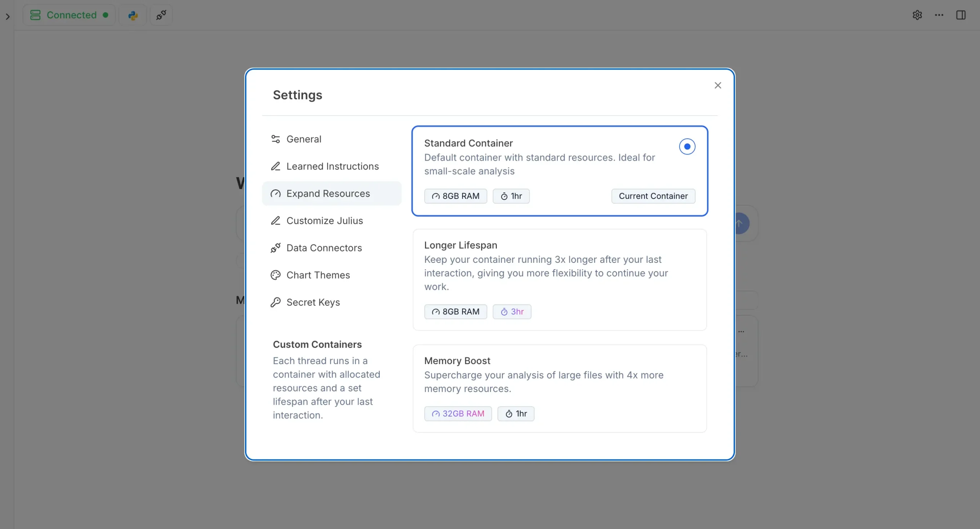Open the data connector plug icon in top bar
The image size is (980, 529).
pos(161,15)
